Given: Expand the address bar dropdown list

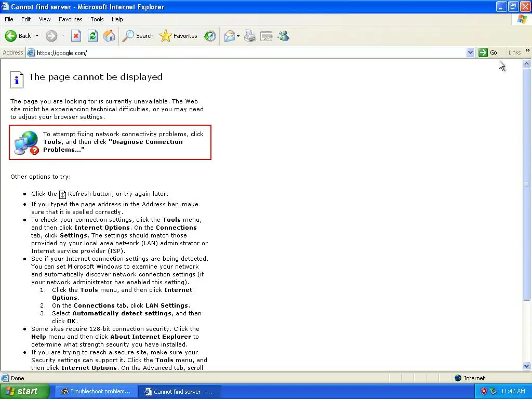Looking at the screenshot, I should (x=470, y=52).
